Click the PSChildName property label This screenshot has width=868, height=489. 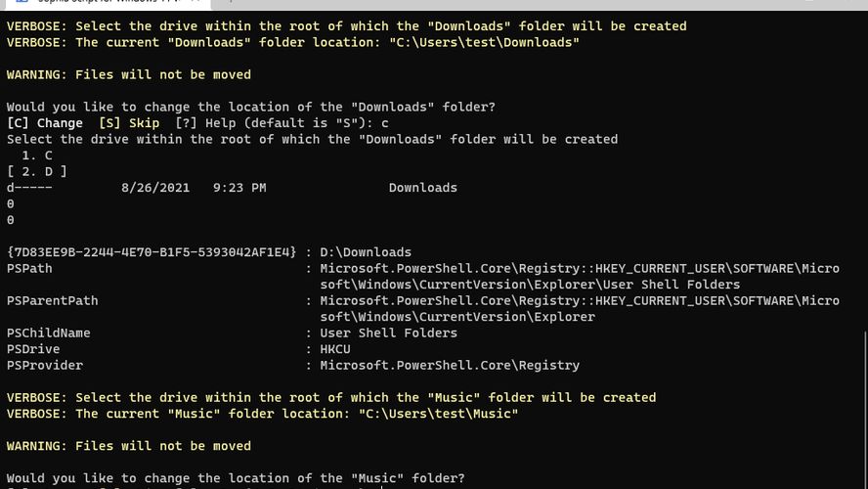[x=48, y=333]
